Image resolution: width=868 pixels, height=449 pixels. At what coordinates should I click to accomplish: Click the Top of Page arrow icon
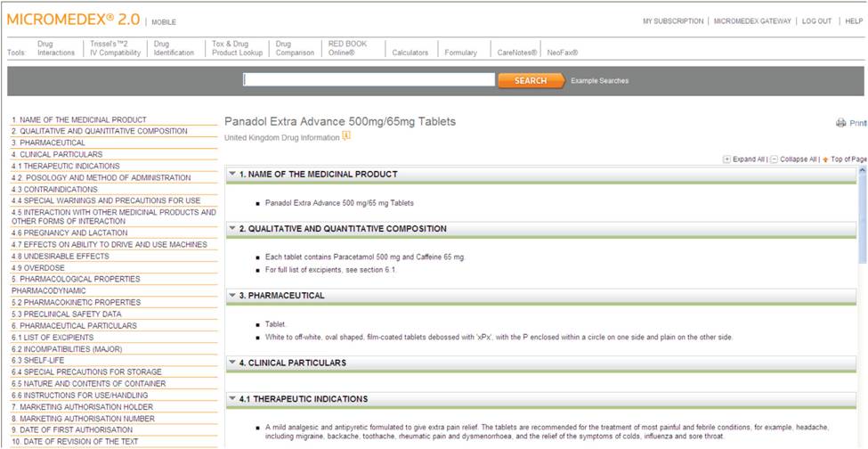pos(824,160)
